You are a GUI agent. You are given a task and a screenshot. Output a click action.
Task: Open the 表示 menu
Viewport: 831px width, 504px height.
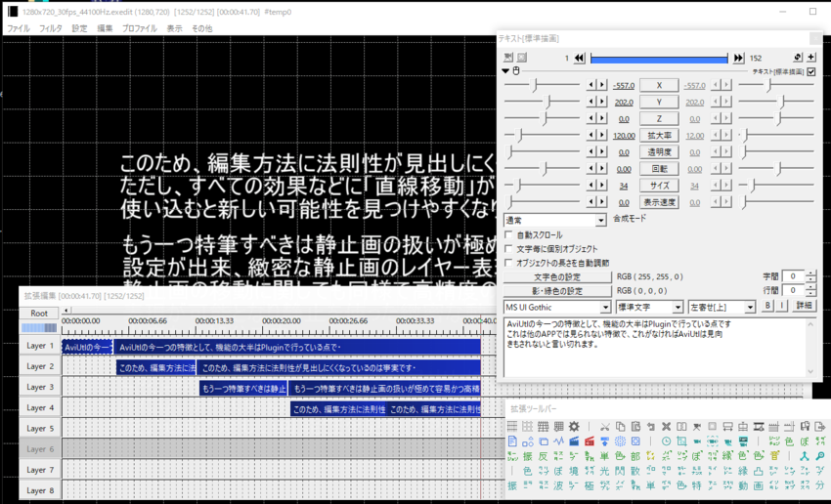[x=174, y=28]
